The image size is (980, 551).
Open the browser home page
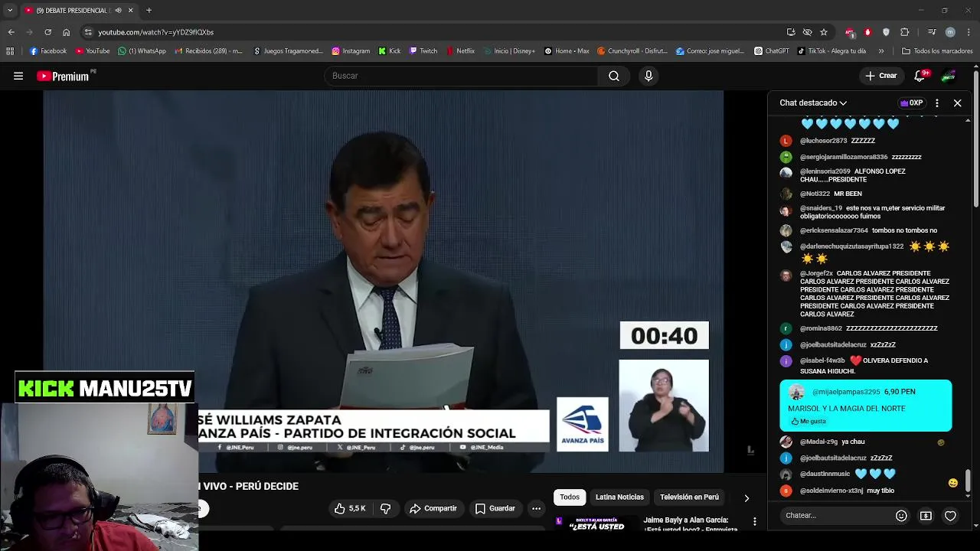66,32
